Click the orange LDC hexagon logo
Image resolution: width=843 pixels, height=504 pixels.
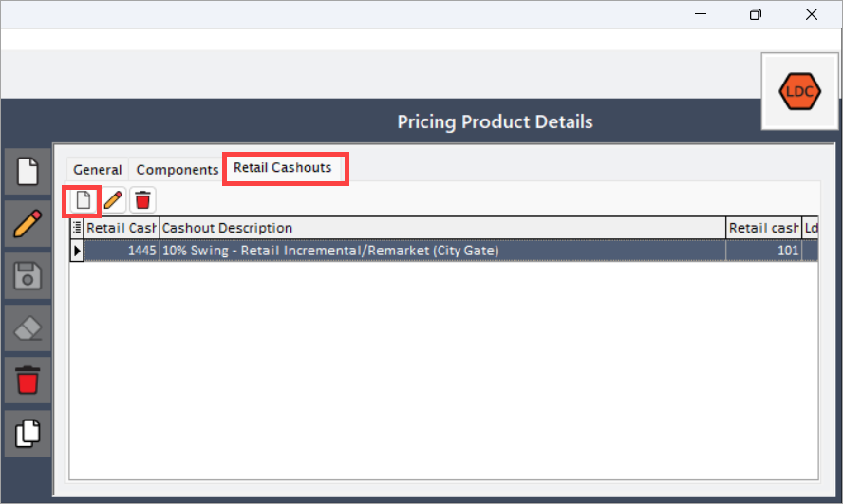799,91
